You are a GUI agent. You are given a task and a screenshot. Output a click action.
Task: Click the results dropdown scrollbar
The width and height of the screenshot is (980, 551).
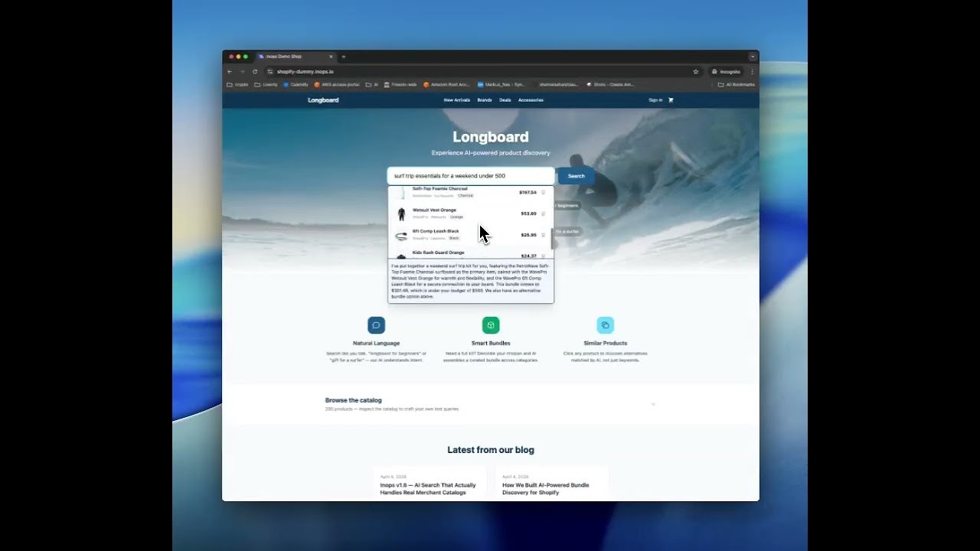(552, 239)
